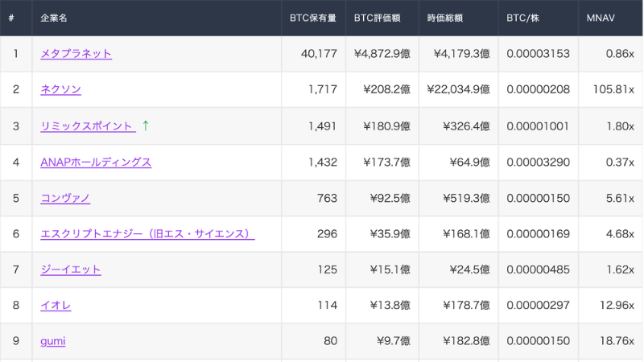
Task: Select the 1,491 BTC holdings cell
Action: click(313, 126)
